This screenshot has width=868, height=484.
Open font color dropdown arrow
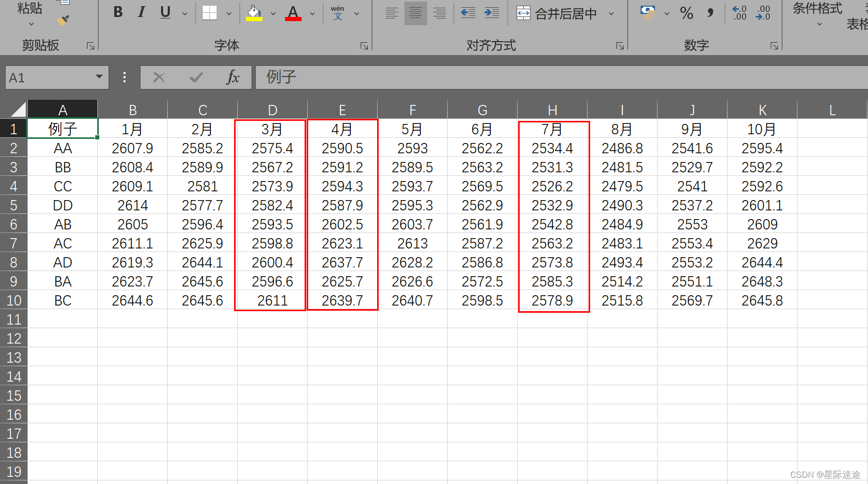coord(312,14)
